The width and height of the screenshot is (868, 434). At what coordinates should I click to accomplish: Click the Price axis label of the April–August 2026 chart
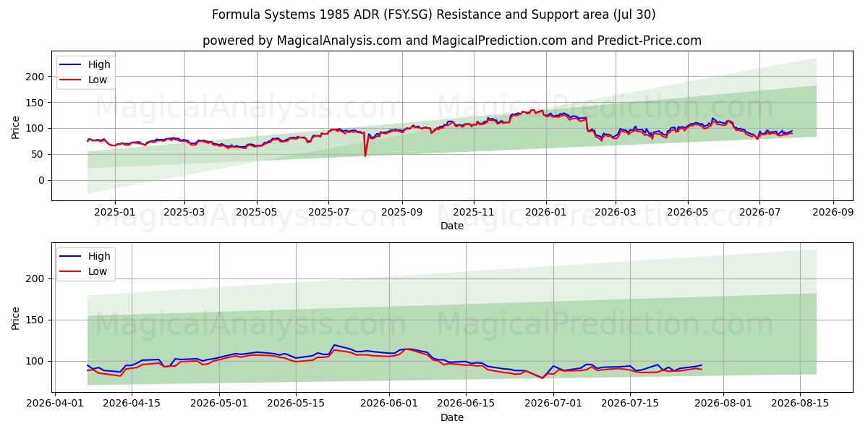16,317
